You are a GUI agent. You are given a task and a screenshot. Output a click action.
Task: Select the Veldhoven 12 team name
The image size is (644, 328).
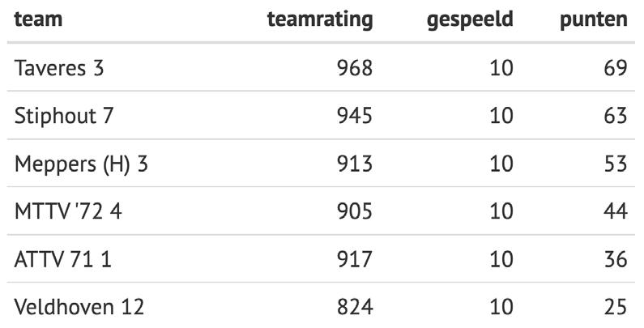click(x=79, y=307)
